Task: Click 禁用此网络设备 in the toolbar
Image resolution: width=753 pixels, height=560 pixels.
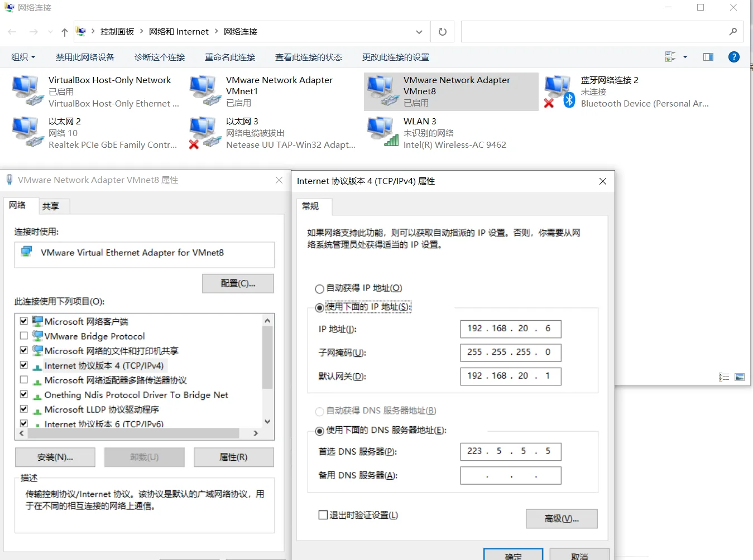Action: point(84,56)
